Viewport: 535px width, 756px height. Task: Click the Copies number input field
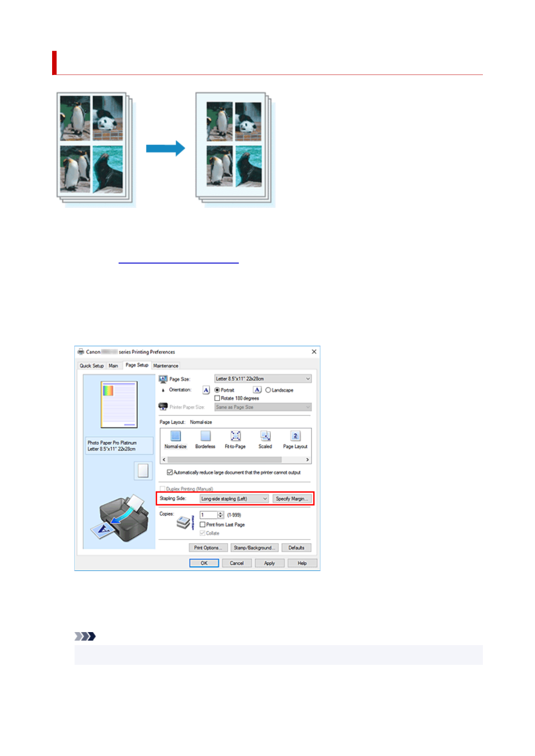[209, 515]
